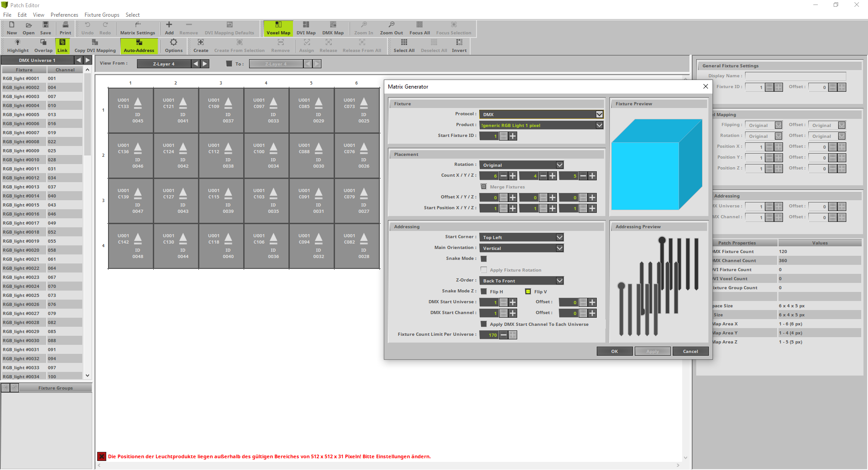Switch to Voxel Map view
The image size is (868, 470).
coord(278,28)
